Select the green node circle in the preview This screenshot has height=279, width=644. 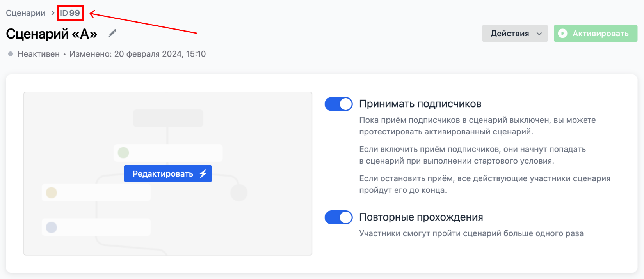(123, 152)
